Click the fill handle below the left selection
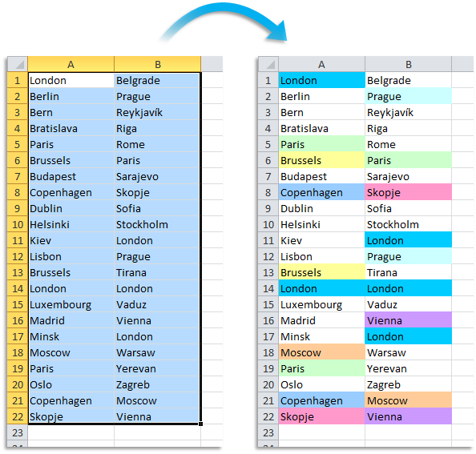Screen dimensions: 476x454 tap(200, 424)
